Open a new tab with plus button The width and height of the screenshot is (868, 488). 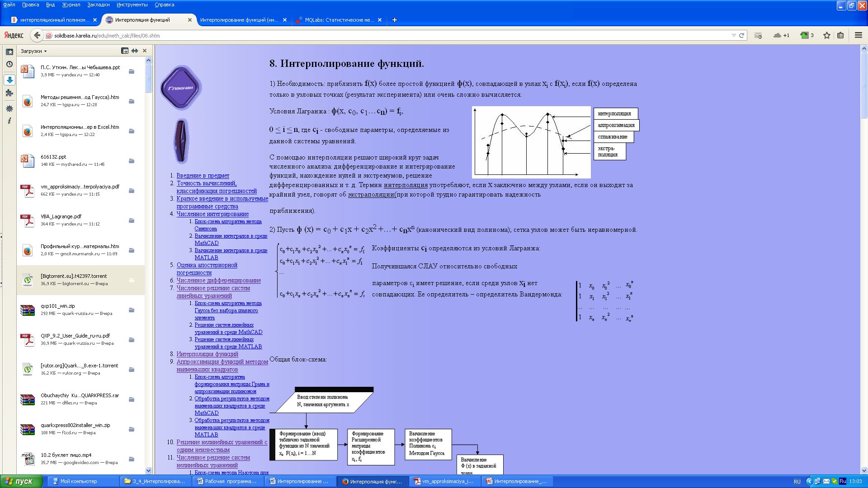click(x=394, y=20)
